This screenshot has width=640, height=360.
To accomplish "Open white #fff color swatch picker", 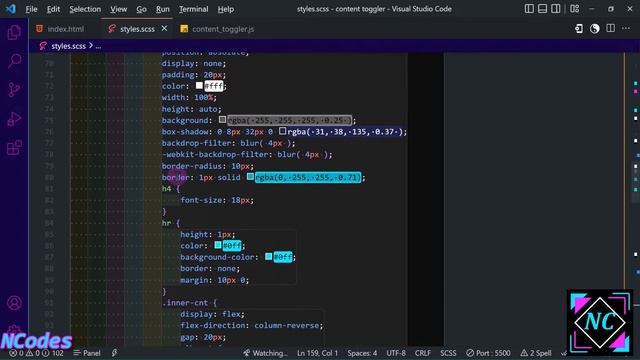I will (199, 86).
